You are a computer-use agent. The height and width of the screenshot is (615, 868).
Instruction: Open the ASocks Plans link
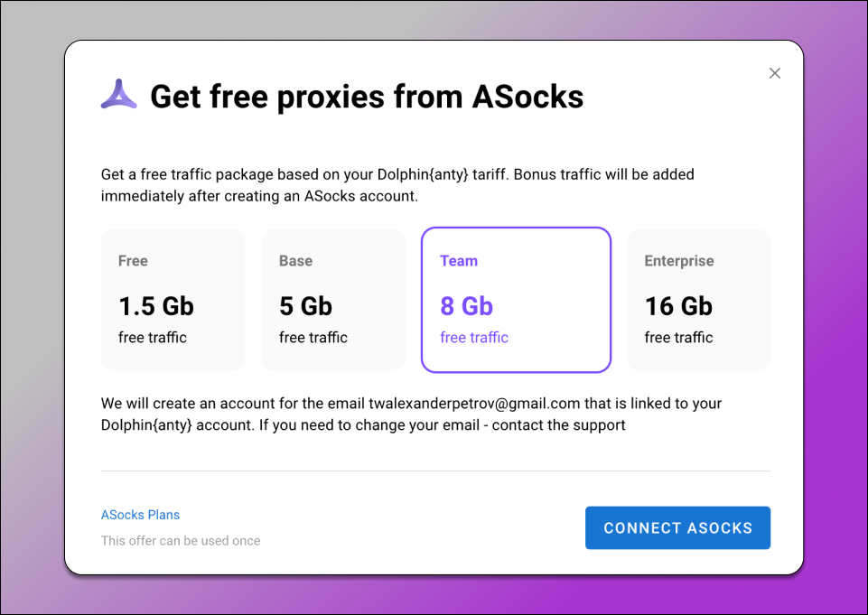pyautogui.click(x=140, y=515)
